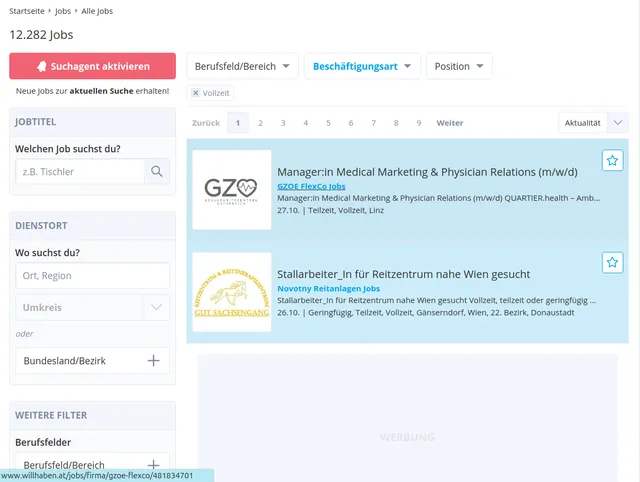The width and height of the screenshot is (640, 482).
Task: Open the Beschäftigungsart dropdown
Action: point(361,66)
